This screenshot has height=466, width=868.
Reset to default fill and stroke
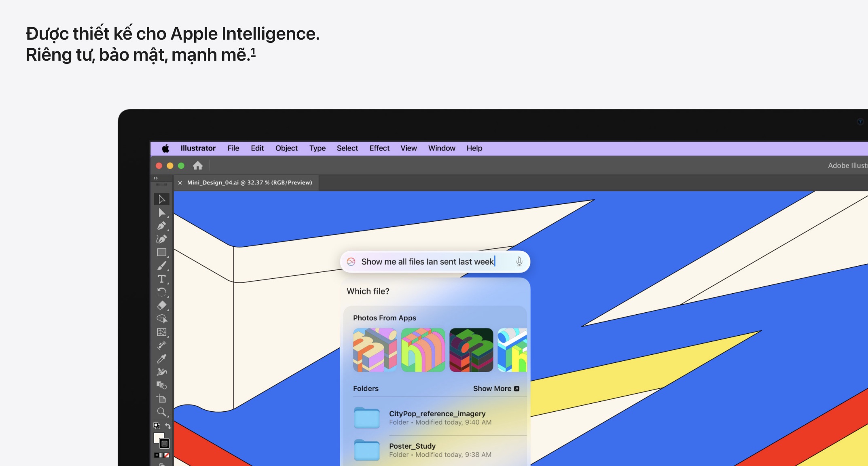tap(157, 426)
